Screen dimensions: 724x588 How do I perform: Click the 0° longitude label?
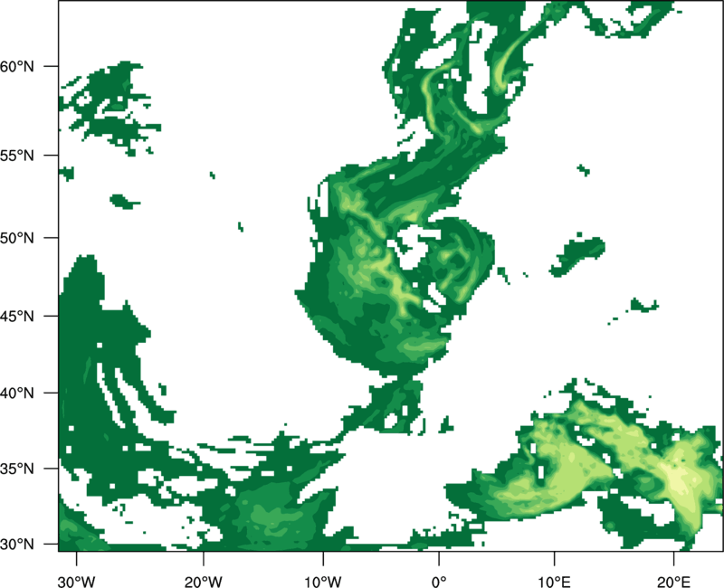[x=439, y=582]
